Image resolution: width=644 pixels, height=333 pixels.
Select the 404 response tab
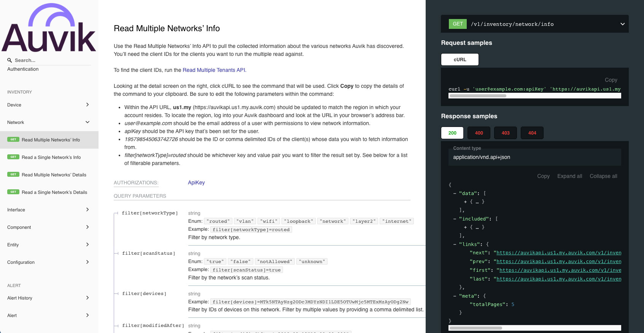tap(532, 133)
